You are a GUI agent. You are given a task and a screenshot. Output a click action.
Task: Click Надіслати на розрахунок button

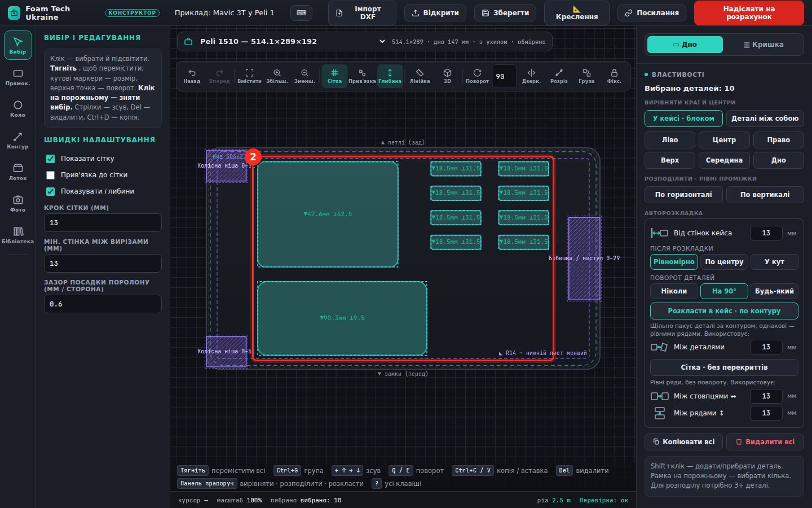click(x=749, y=13)
